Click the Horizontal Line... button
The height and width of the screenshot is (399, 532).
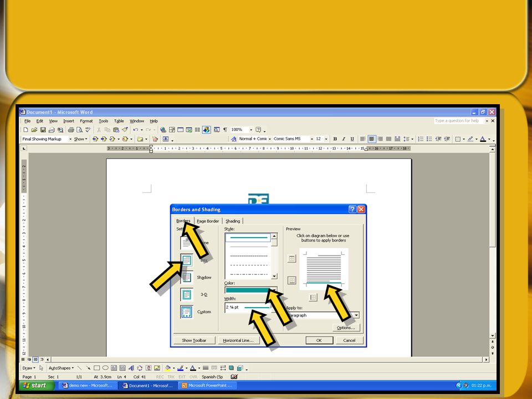tap(238, 340)
